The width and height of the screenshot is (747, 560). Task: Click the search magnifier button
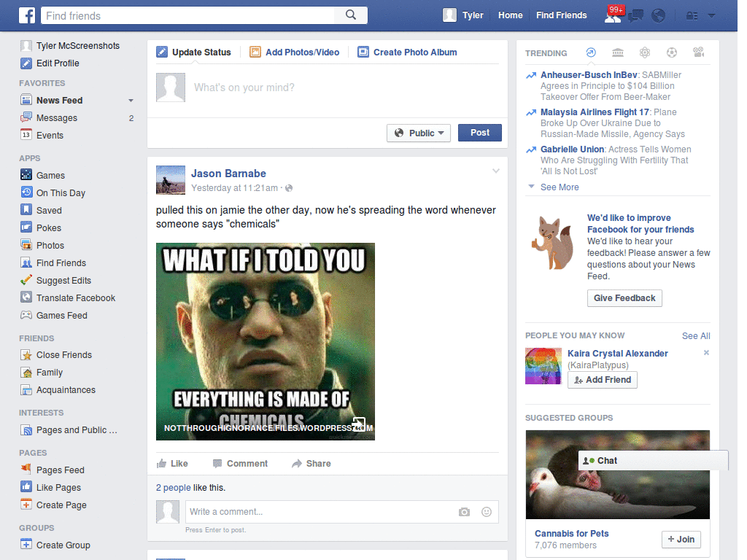351,15
